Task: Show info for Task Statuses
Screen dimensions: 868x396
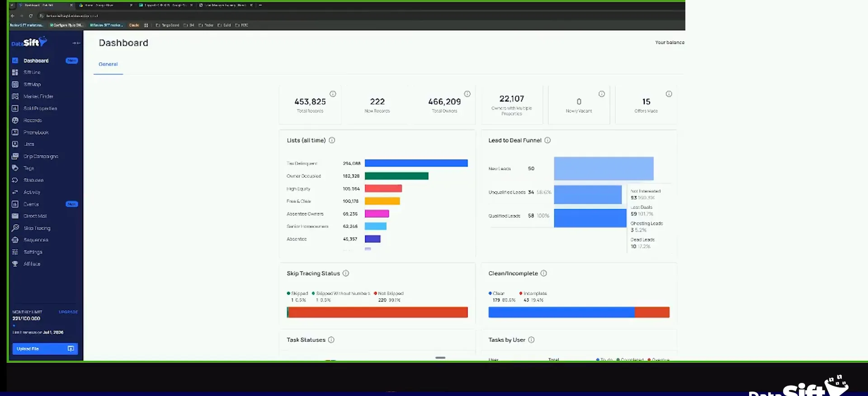Action: point(331,339)
